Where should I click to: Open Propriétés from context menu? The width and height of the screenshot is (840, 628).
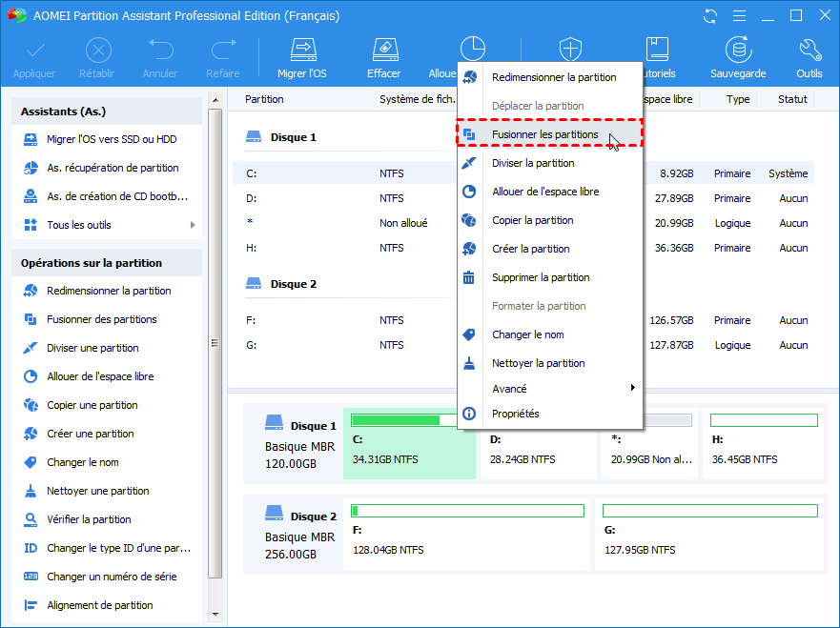pos(549,414)
